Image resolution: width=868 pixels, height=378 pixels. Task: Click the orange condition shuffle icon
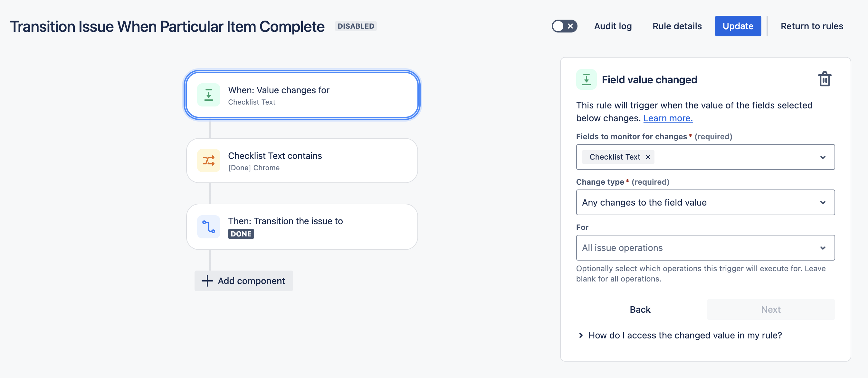[x=209, y=161]
